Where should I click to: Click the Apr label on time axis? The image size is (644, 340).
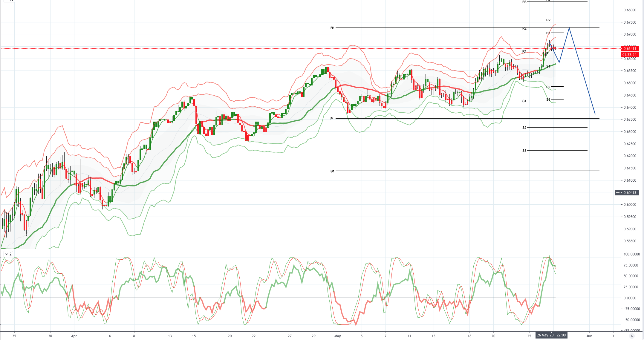point(74,336)
